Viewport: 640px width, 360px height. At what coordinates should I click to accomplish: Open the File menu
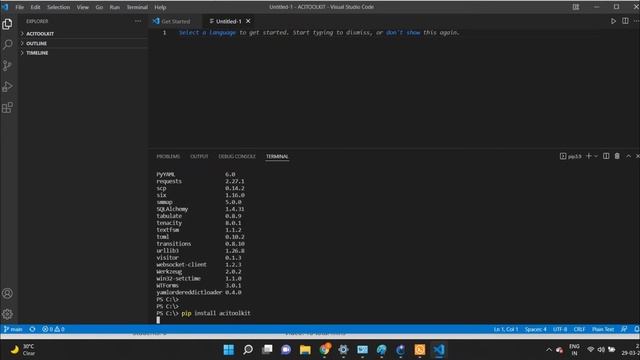tap(20, 7)
